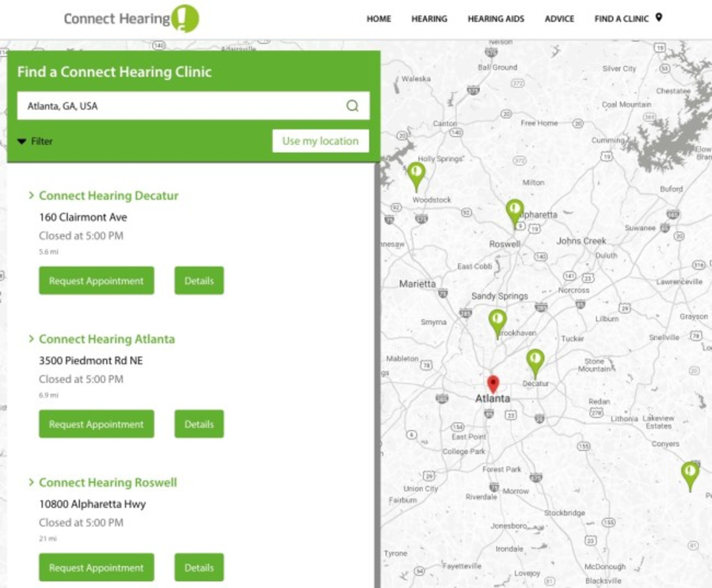Click the red Atlanta location pin
Viewport: 712px width, 588px height.
(493, 383)
